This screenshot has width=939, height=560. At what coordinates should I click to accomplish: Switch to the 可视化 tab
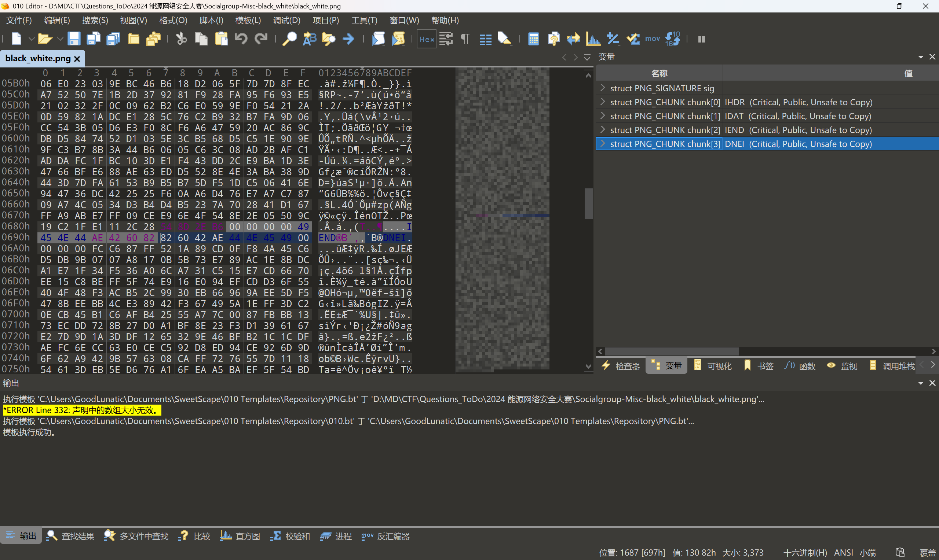[x=713, y=366]
